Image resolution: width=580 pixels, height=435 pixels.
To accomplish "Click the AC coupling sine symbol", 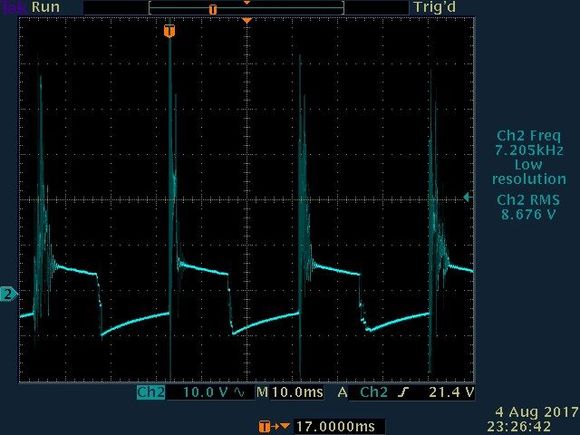I will [240, 392].
